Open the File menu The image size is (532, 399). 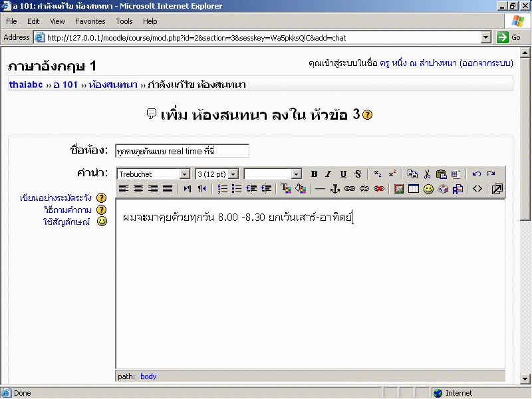pyautogui.click(x=11, y=21)
